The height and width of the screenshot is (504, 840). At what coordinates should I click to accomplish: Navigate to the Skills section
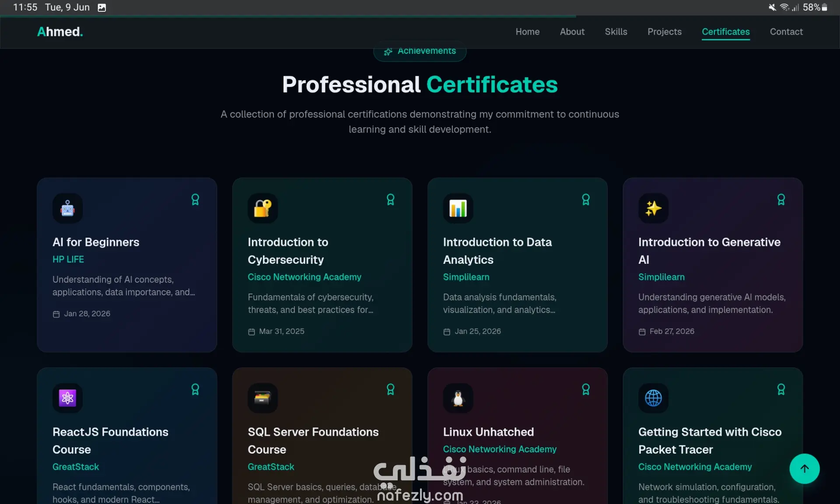click(616, 32)
